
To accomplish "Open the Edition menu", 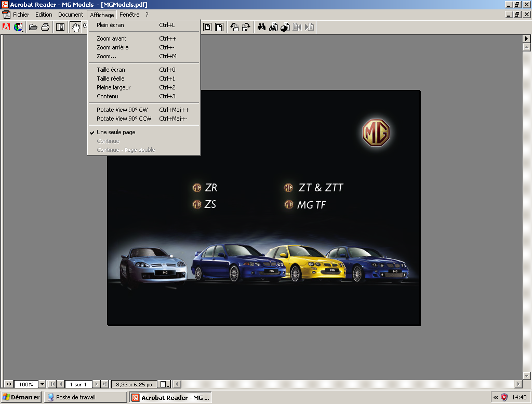I will [44, 15].
